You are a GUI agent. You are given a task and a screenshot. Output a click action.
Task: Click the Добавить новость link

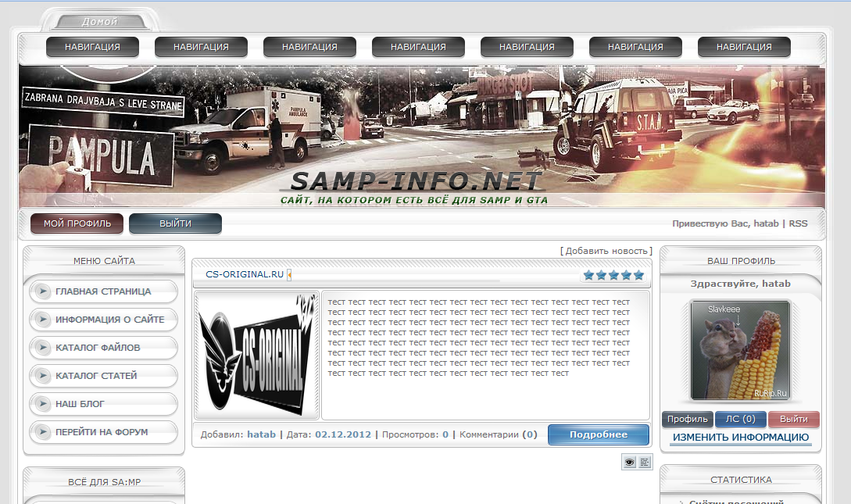coord(606,251)
